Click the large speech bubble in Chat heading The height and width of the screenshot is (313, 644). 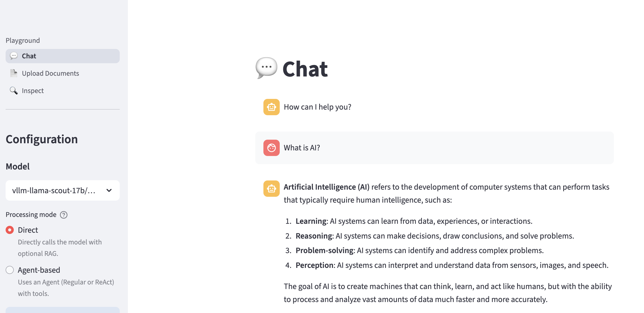pos(266,68)
